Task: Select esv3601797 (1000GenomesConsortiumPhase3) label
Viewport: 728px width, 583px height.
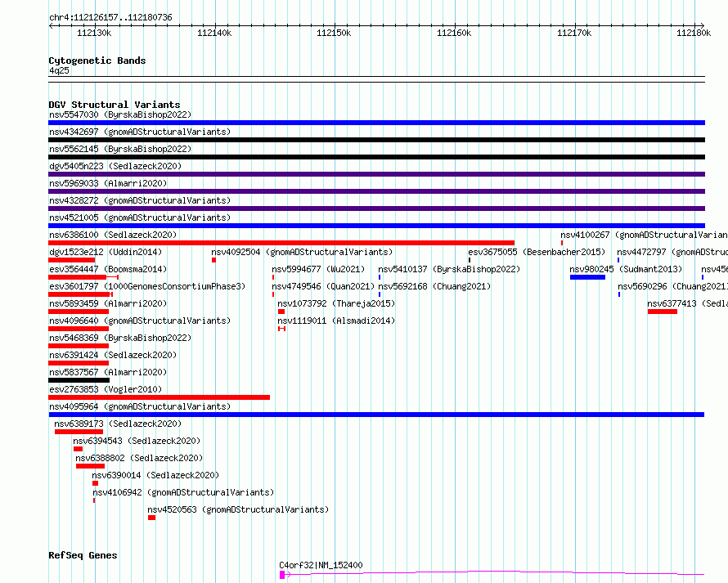Action: tap(147, 286)
